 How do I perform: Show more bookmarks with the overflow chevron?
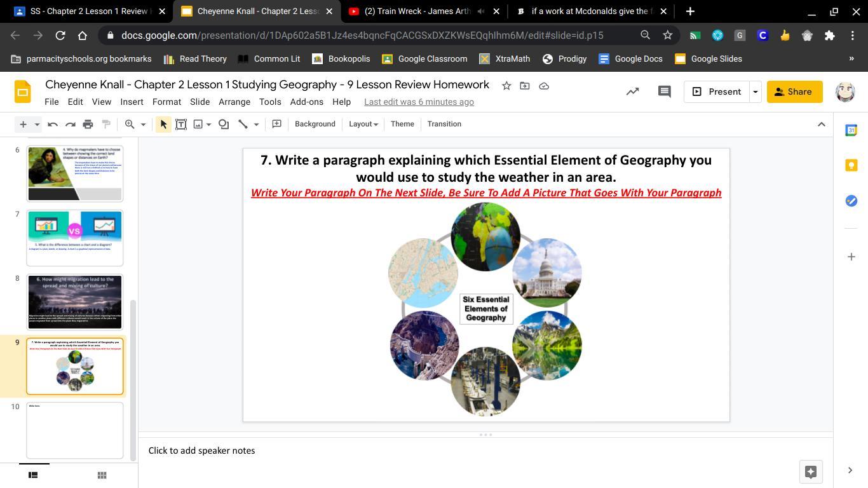[x=851, y=58]
